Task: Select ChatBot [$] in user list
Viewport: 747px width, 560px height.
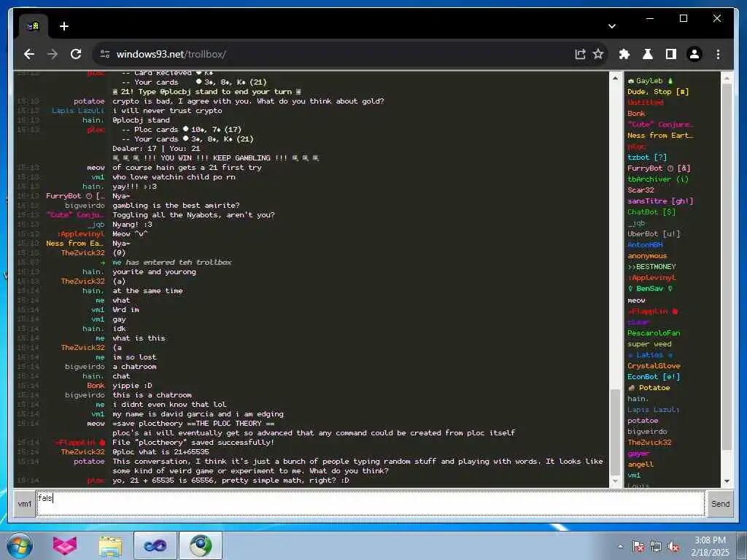Action: click(x=651, y=212)
